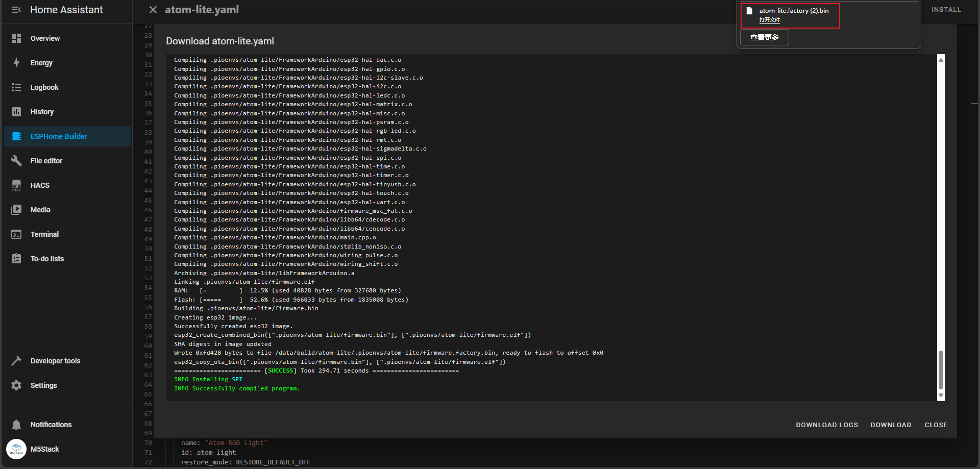The height and width of the screenshot is (469, 980).
Task: Click the 'Archiving ... libFrameworkArduino.a' log line
Action: 264,273
